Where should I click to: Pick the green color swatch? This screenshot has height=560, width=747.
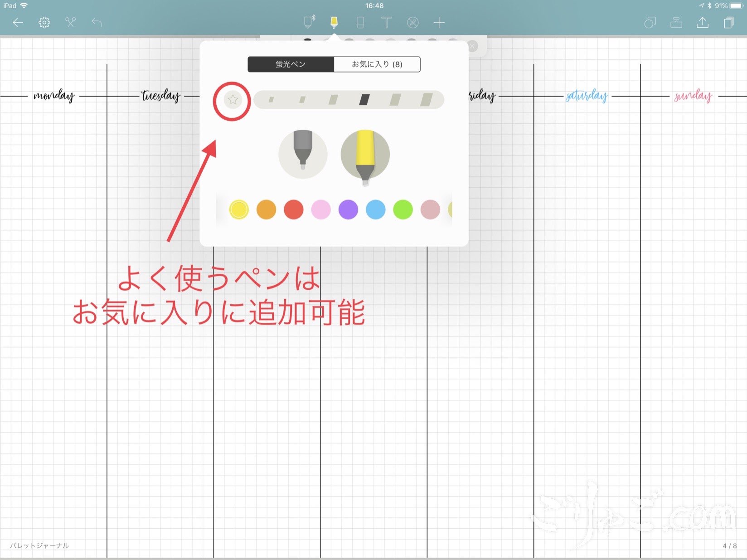[x=403, y=209]
